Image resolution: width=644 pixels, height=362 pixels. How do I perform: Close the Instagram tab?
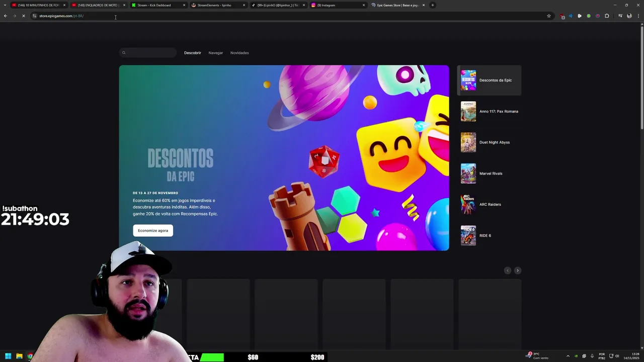364,5
